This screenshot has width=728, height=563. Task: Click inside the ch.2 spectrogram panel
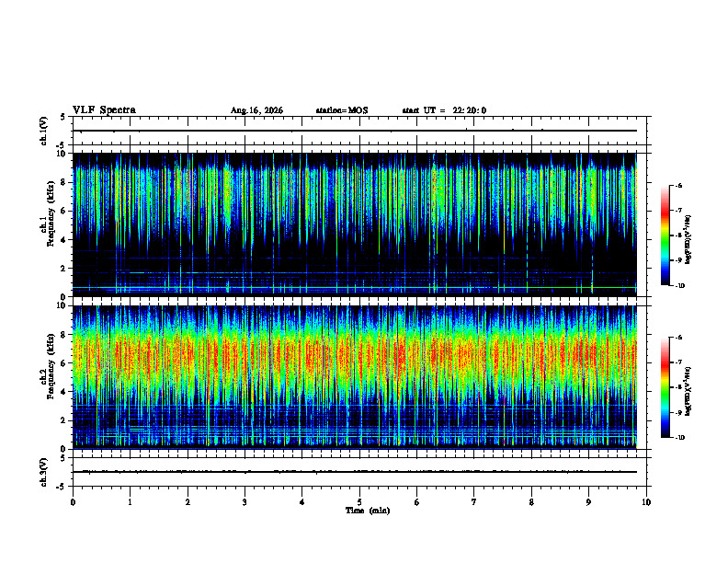355,377
